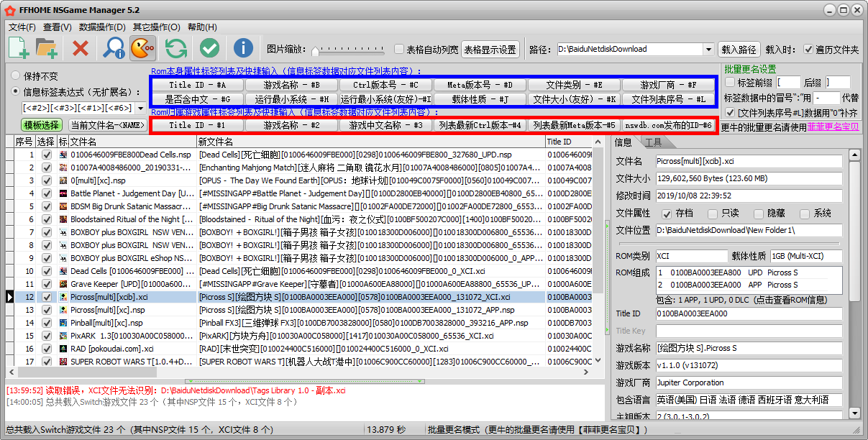Insert the 载体性质 - #J tag
Screen dimensions: 868x440
coord(480,99)
